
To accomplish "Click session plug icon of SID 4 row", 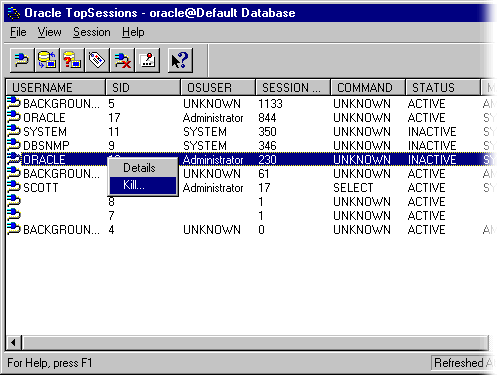I will point(14,229).
